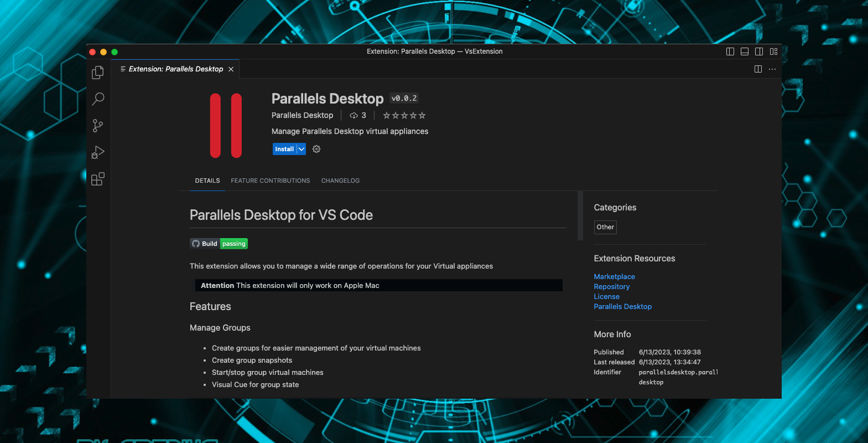Click the 'Parallels Desktop for VS Code' heading
Viewport: 868px width, 443px height.
[x=281, y=215]
